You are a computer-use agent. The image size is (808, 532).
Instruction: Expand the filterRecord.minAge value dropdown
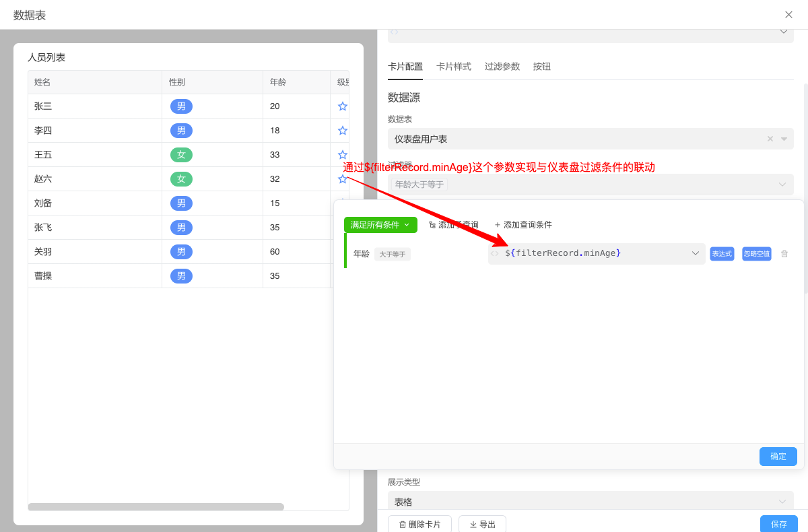tap(695, 254)
